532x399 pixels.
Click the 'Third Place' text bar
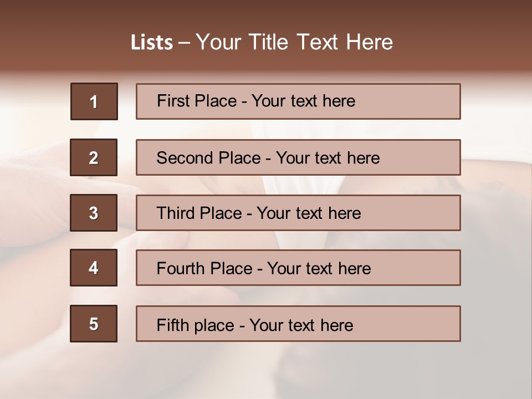298,213
